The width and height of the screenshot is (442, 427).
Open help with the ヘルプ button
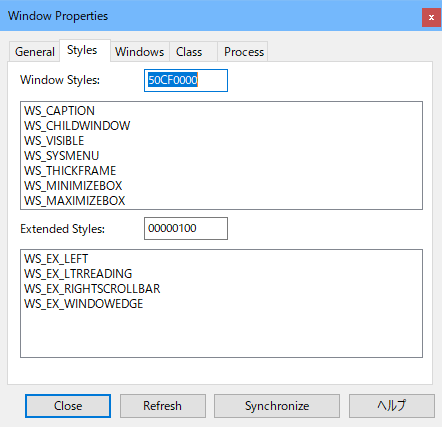pos(392,406)
